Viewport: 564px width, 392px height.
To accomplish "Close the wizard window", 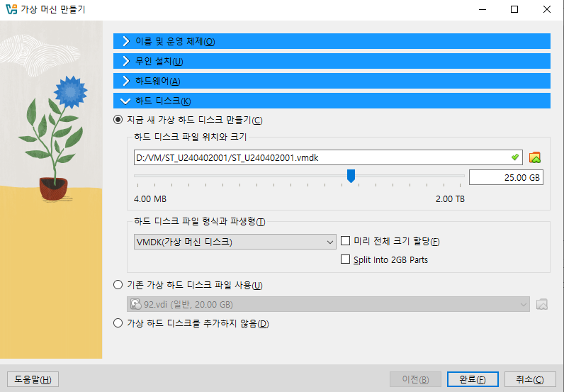I will coord(547,9).
